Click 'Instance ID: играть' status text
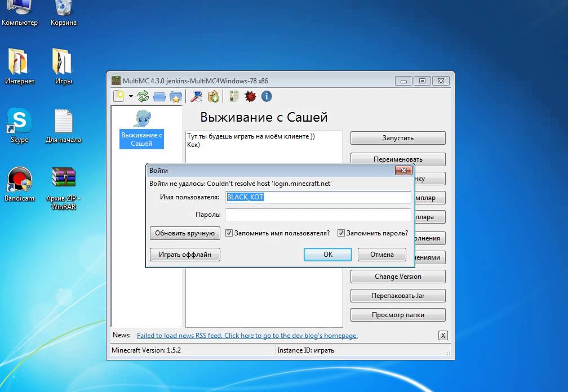This screenshot has width=568, height=392. [x=306, y=350]
